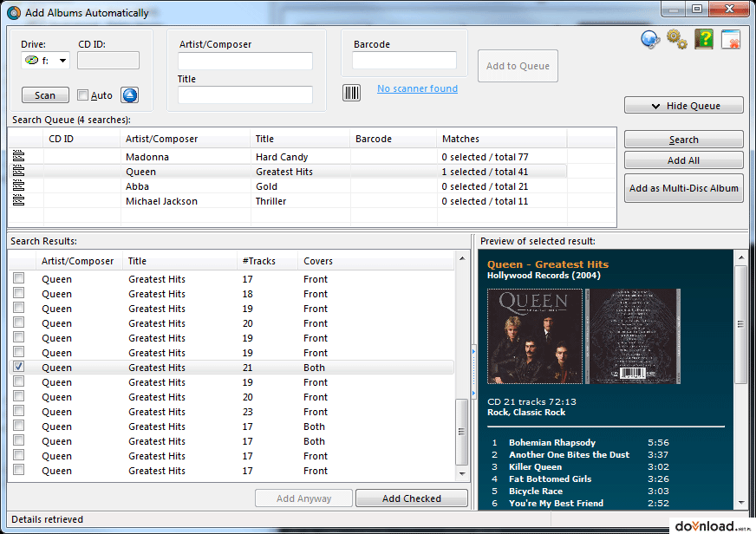Click the clear queue red X icon
The height and width of the screenshot is (534, 756).
coord(731,39)
